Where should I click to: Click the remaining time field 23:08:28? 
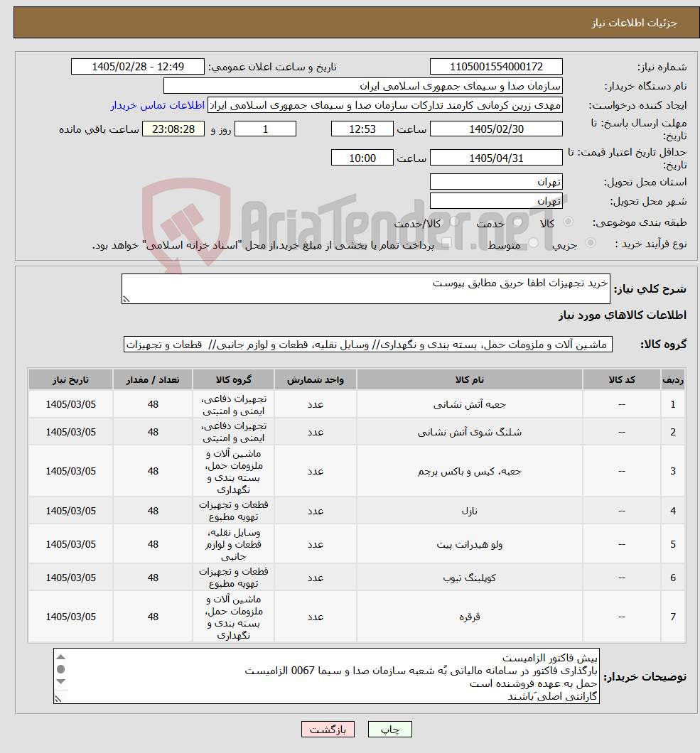(173, 129)
